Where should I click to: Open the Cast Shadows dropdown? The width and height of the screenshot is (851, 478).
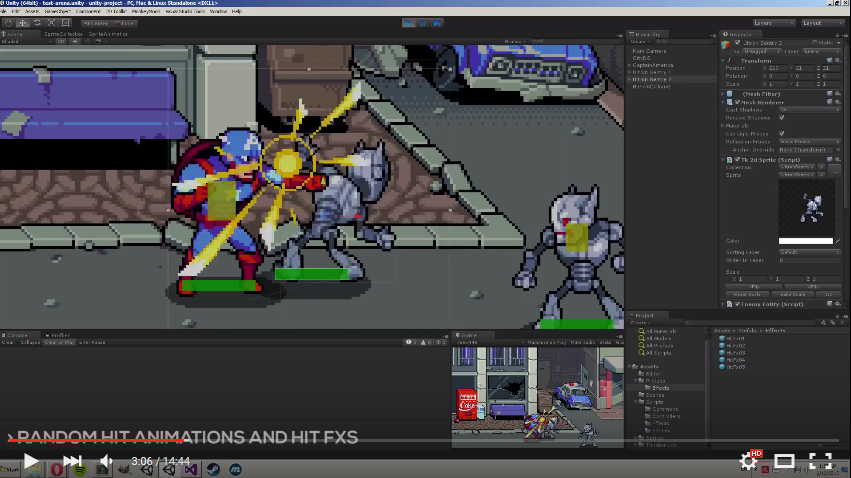[809, 110]
